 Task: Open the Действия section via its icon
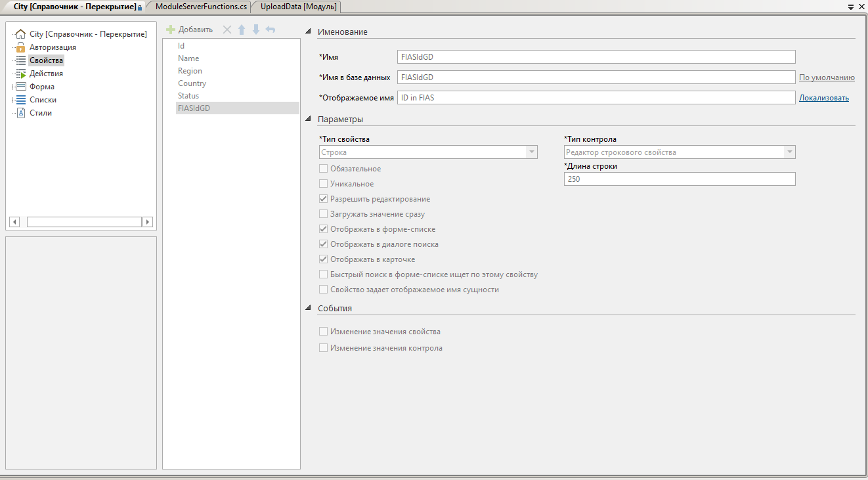tap(22, 73)
